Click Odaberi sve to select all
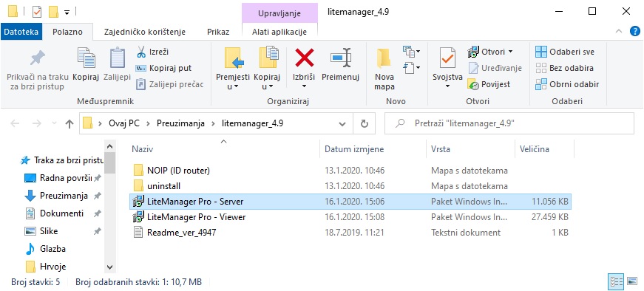644x291 pixels. [x=565, y=52]
